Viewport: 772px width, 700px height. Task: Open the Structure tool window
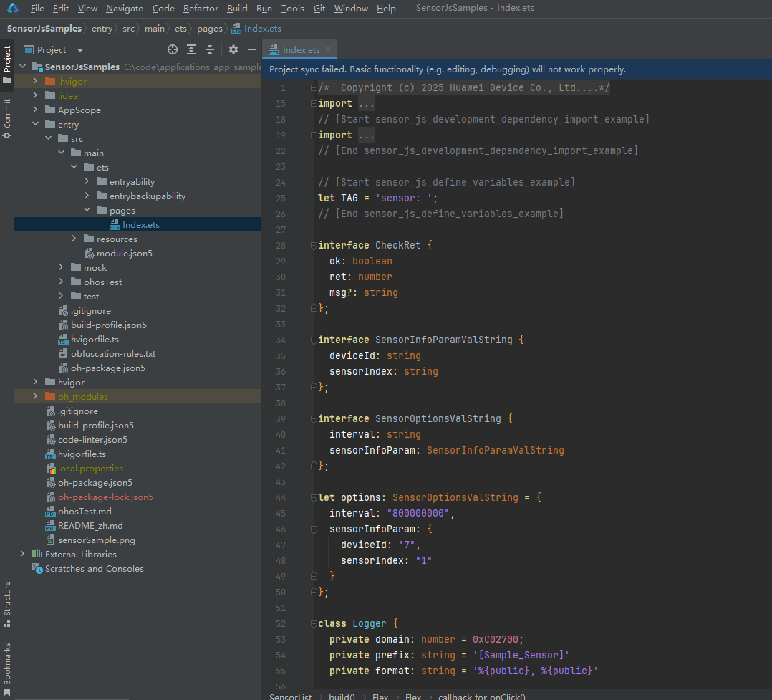(x=7, y=600)
